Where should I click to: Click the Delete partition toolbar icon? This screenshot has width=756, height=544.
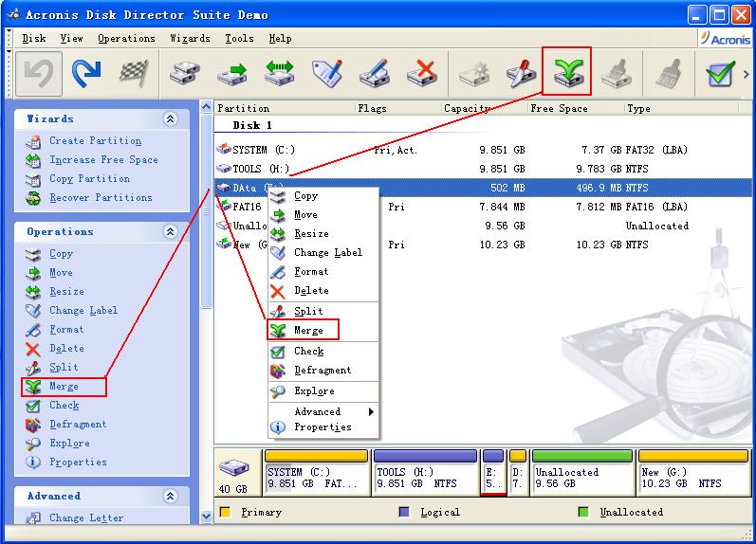tap(422, 74)
